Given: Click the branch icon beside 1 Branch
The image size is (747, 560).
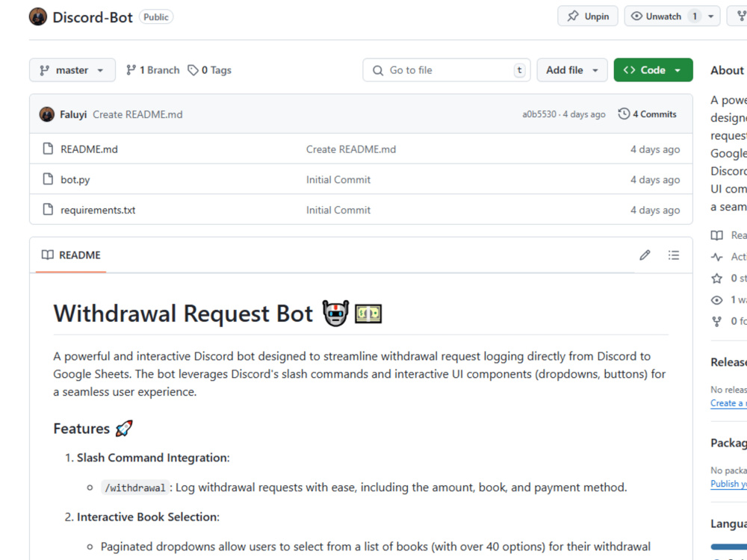Looking at the screenshot, I should (131, 70).
